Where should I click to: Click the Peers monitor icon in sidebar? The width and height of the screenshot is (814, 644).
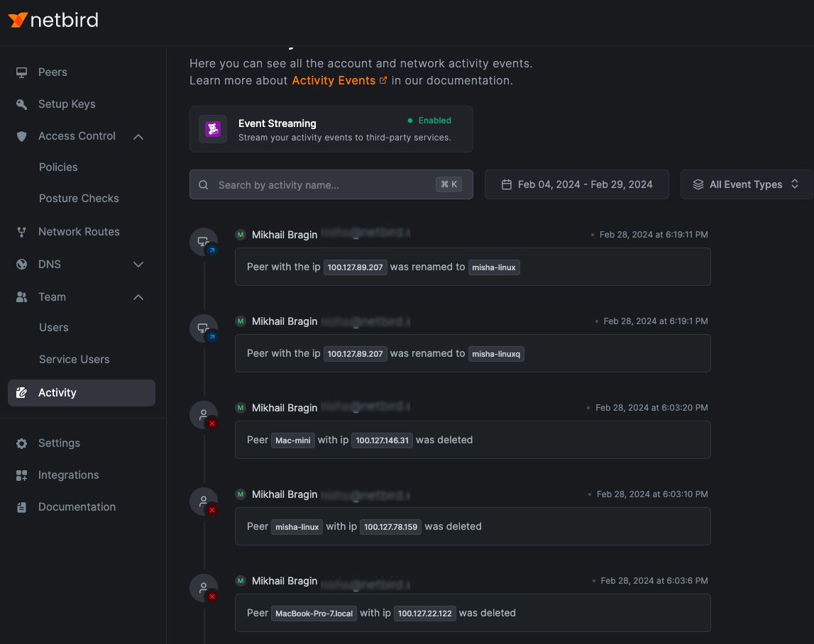pyautogui.click(x=22, y=72)
